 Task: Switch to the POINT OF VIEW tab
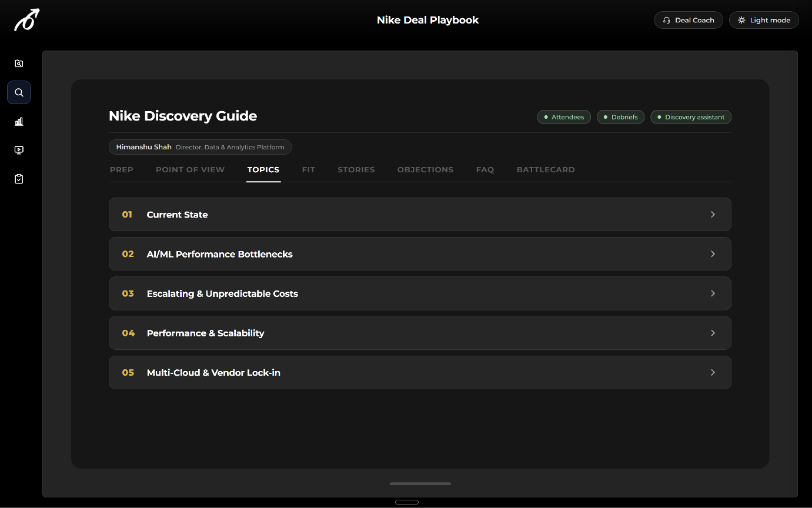(190, 169)
